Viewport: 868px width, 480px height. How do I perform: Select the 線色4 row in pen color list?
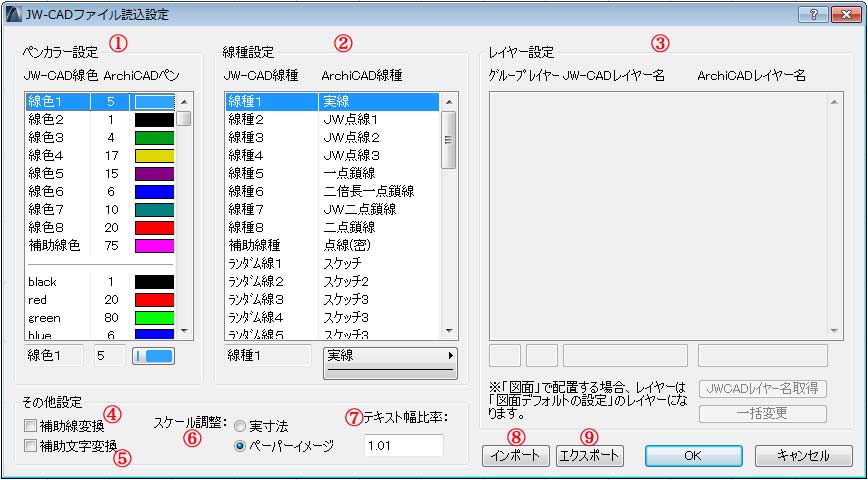(x=101, y=156)
